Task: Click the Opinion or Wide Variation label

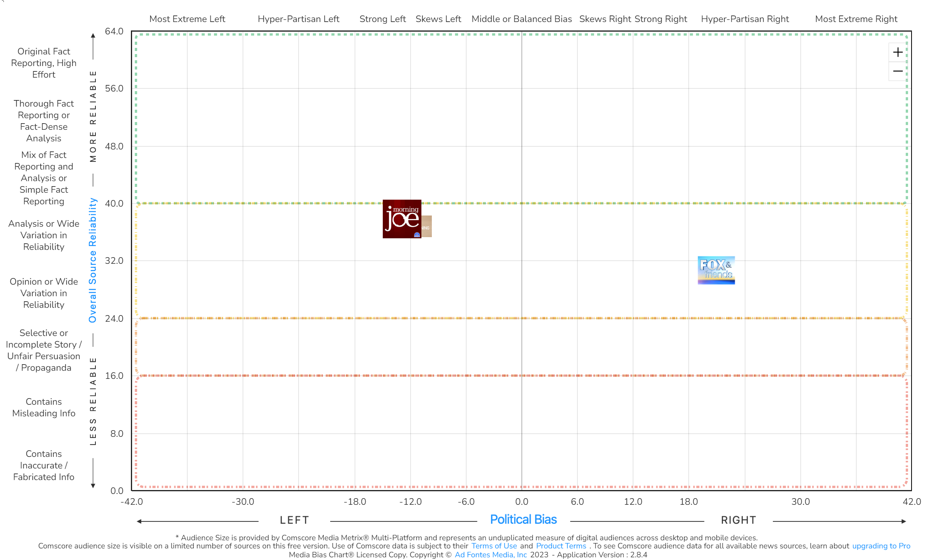Action: click(x=44, y=293)
